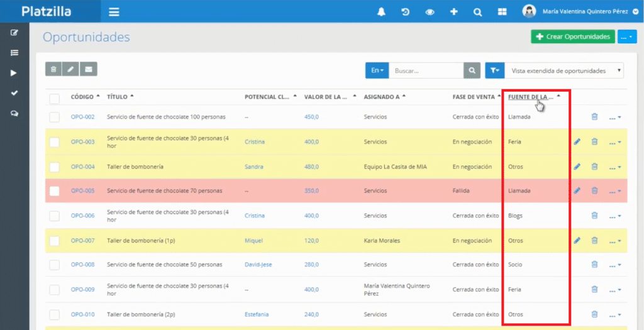This screenshot has height=330, width=644.
Task: Open global search magnifier in top bar
Action: pos(477,12)
